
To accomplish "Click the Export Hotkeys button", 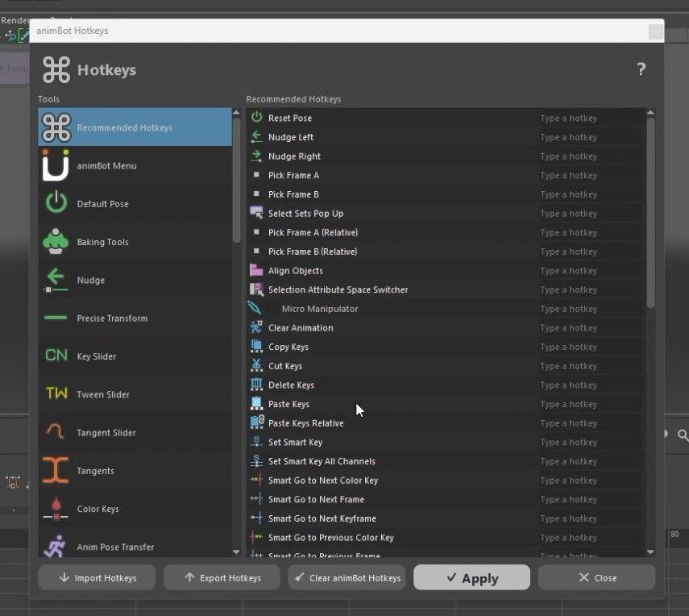I will pos(222,577).
